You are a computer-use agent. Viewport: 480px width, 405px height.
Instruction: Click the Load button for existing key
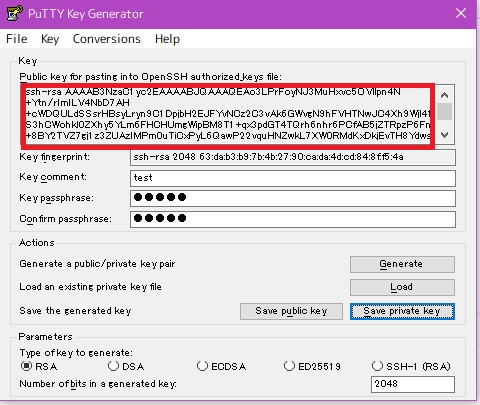pos(402,287)
